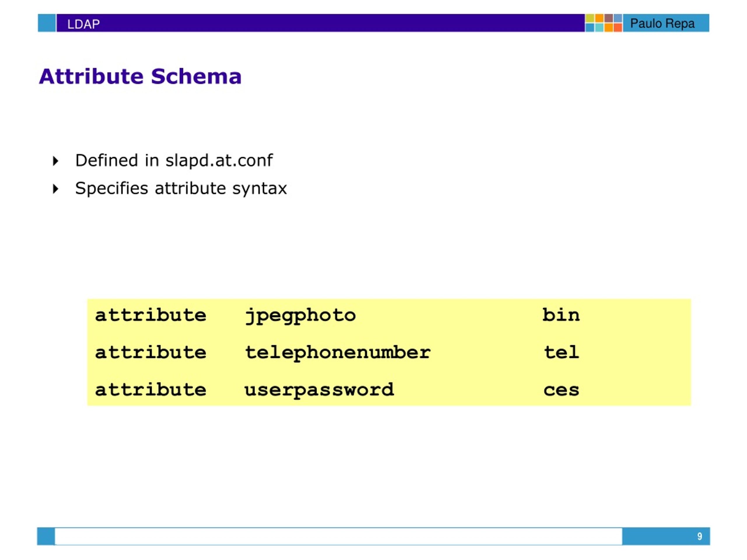Viewport: 747px width, 560px height.
Task: Select the 'Specifies attribute syntax' bullet text
Action: [181, 188]
